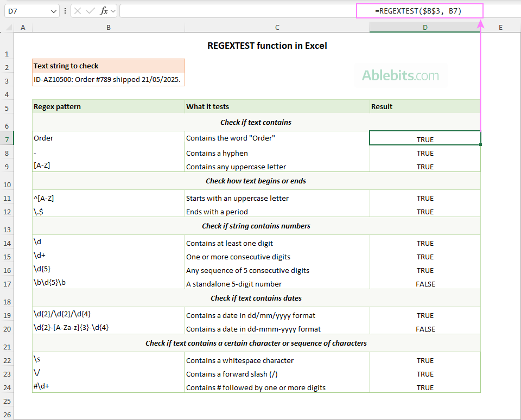This screenshot has width=521, height=420.
Task: Click the formula bar options dots
Action: point(65,11)
